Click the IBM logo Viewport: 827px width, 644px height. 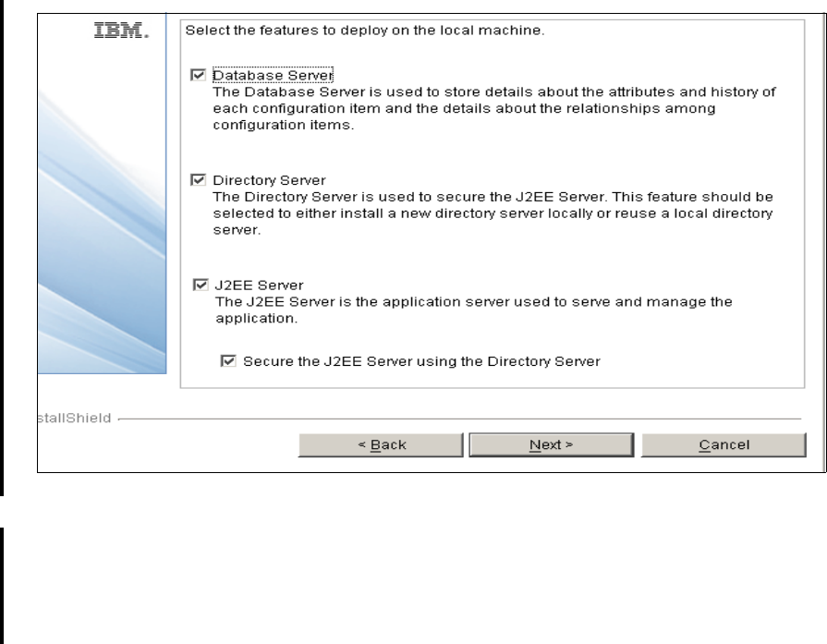click(121, 30)
